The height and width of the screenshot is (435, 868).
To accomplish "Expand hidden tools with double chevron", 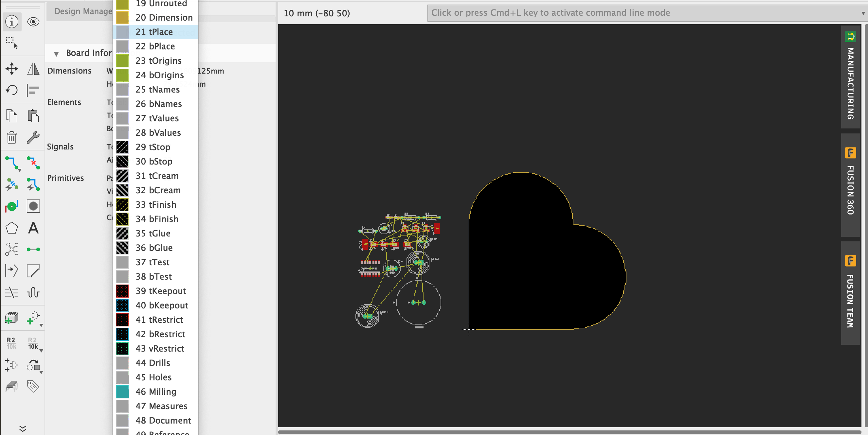I will 23,428.
